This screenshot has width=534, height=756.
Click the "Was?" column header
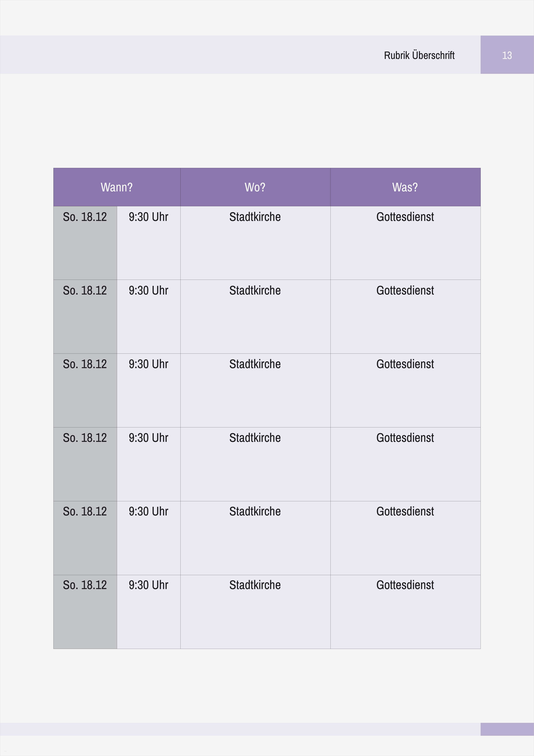[405, 187]
